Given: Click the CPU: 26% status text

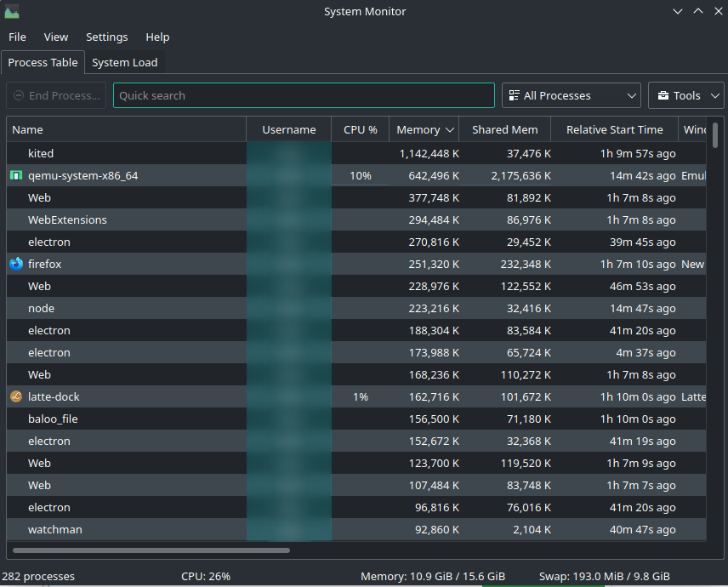Looking at the screenshot, I should click(206, 576).
